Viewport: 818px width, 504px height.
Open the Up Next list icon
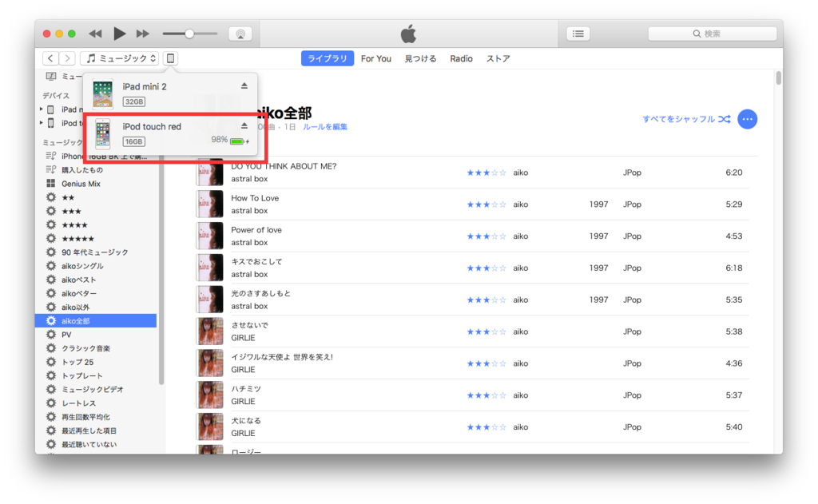[x=578, y=34]
